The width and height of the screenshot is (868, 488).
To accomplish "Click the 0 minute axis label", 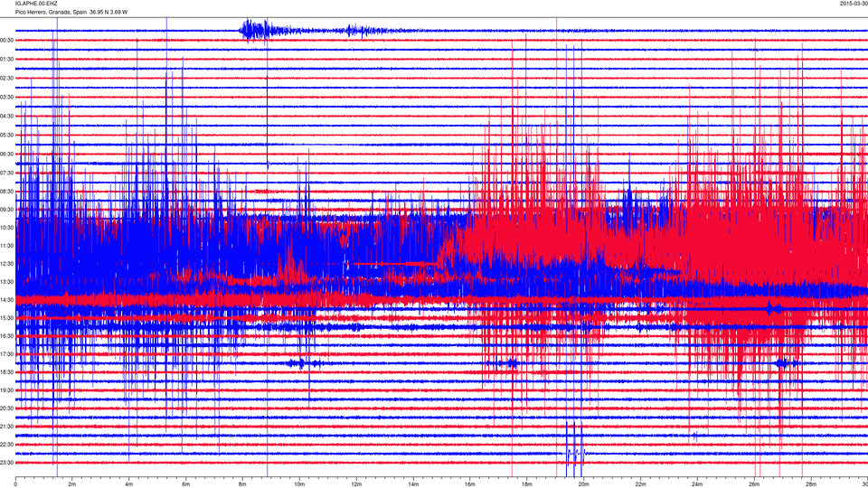I will (15, 484).
